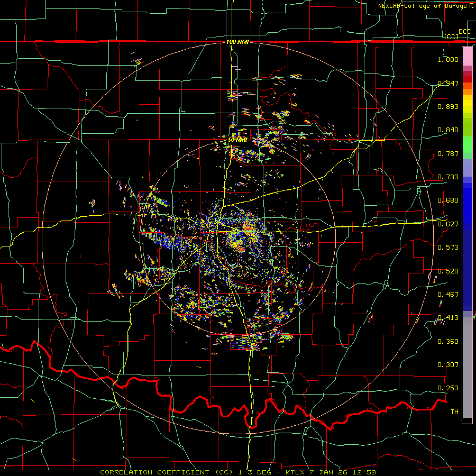Click the gray bottom segment near TH
This screenshot has width=476, height=476.
[x=467, y=368]
